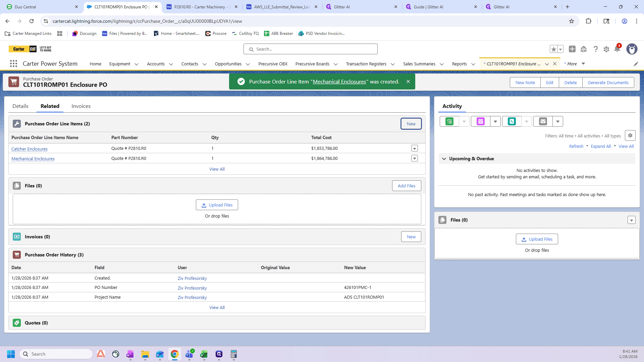This screenshot has width=644, height=362.
Task: Open the Email activity dropdown arrow
Action: tap(558, 121)
